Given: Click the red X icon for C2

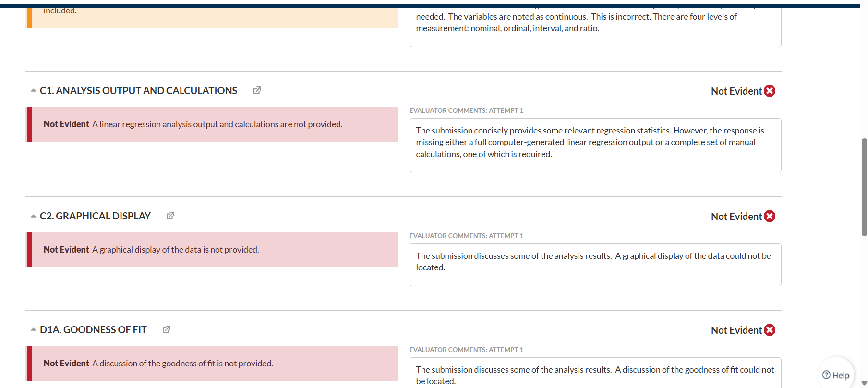Looking at the screenshot, I should click(770, 216).
